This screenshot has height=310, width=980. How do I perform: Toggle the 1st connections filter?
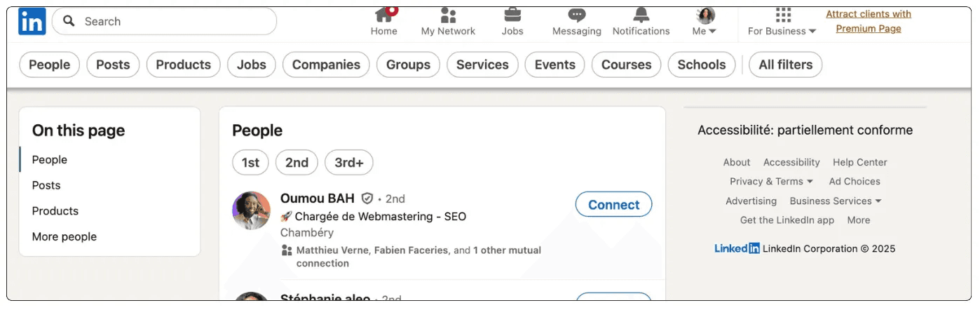point(250,163)
